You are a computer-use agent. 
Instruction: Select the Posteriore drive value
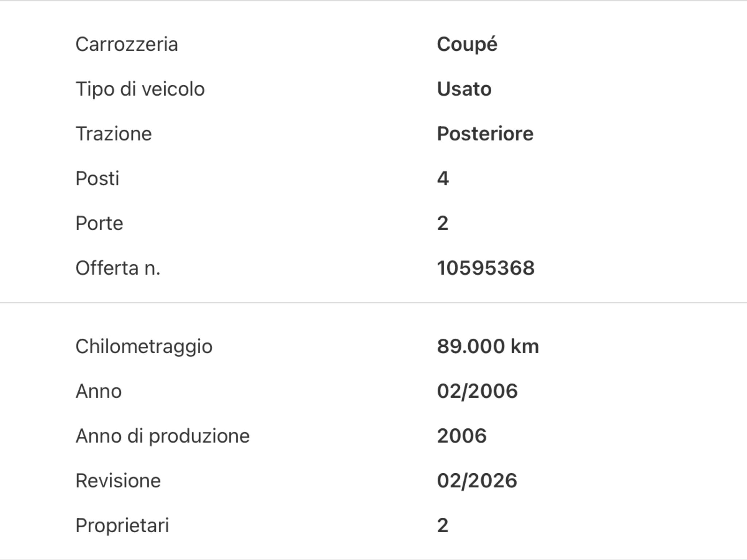485,134
